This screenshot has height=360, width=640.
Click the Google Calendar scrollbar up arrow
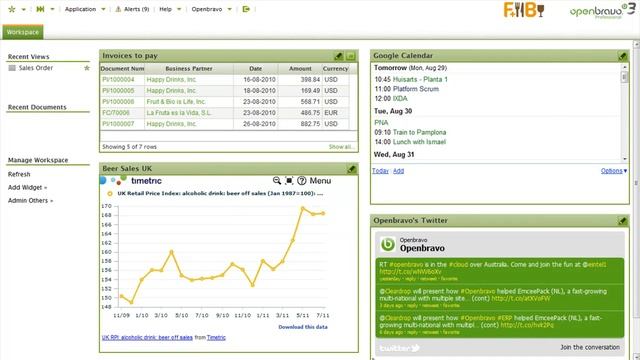(x=624, y=67)
